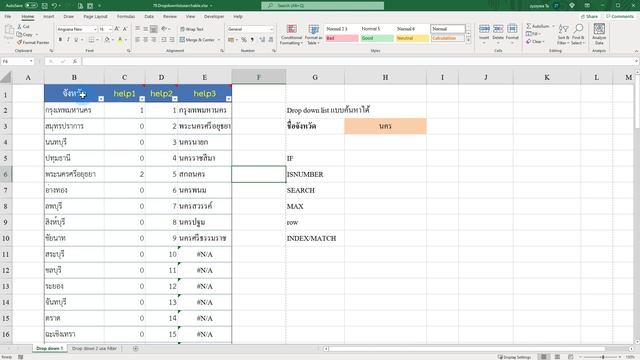Switch to the Data tab
Viewport: 640px width, 360px height.
(x=149, y=17)
